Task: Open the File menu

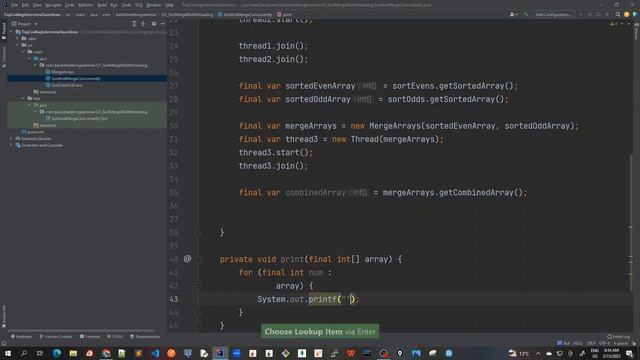Action: coord(15,5)
